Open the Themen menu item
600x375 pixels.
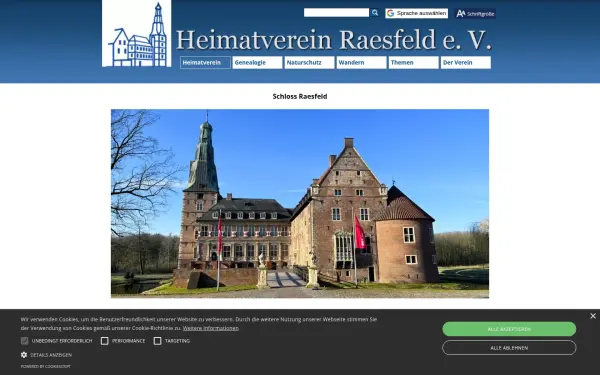pyautogui.click(x=413, y=62)
